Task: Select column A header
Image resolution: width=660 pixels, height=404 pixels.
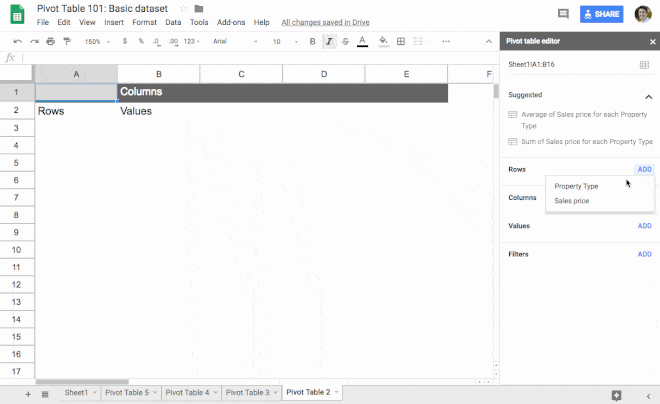Action: [x=76, y=74]
